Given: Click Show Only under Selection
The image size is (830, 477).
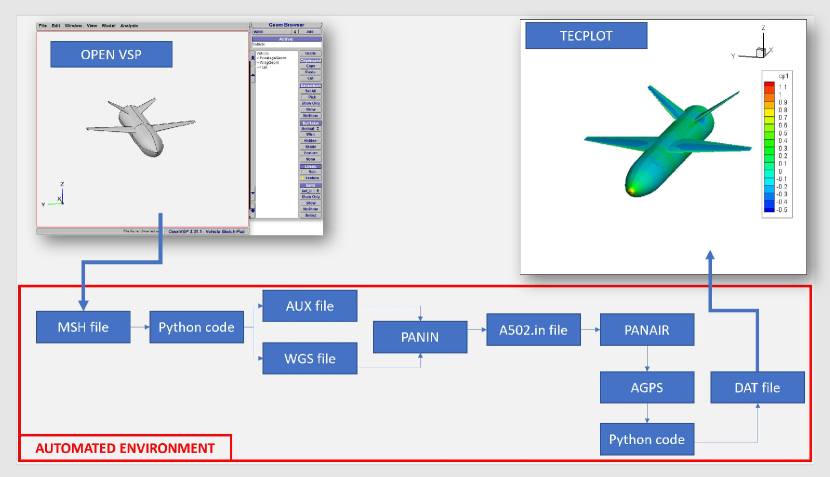Looking at the screenshot, I should tap(310, 103).
